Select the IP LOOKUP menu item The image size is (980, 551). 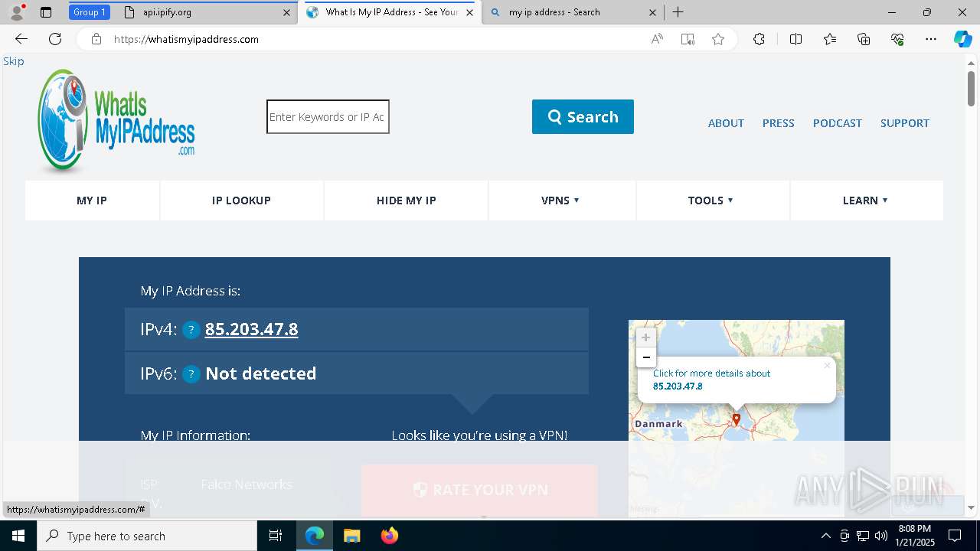pos(241,201)
